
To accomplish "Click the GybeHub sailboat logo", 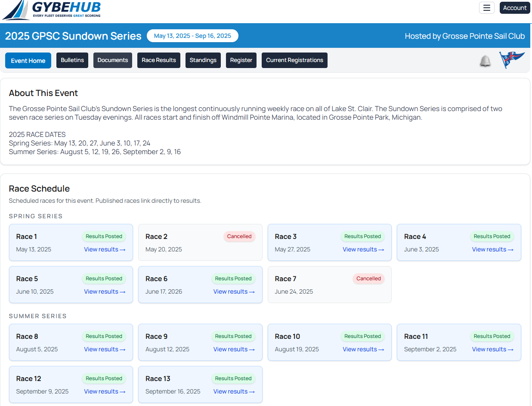I will point(52,9).
